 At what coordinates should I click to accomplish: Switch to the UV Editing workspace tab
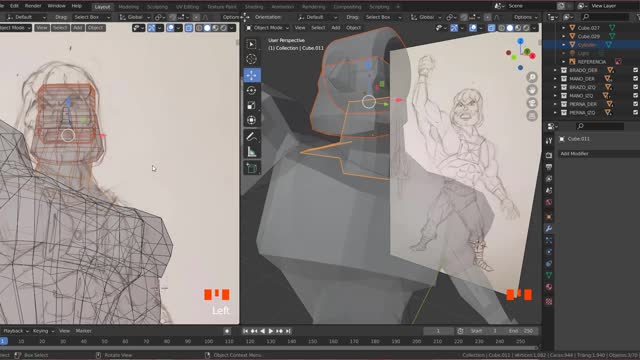(187, 7)
